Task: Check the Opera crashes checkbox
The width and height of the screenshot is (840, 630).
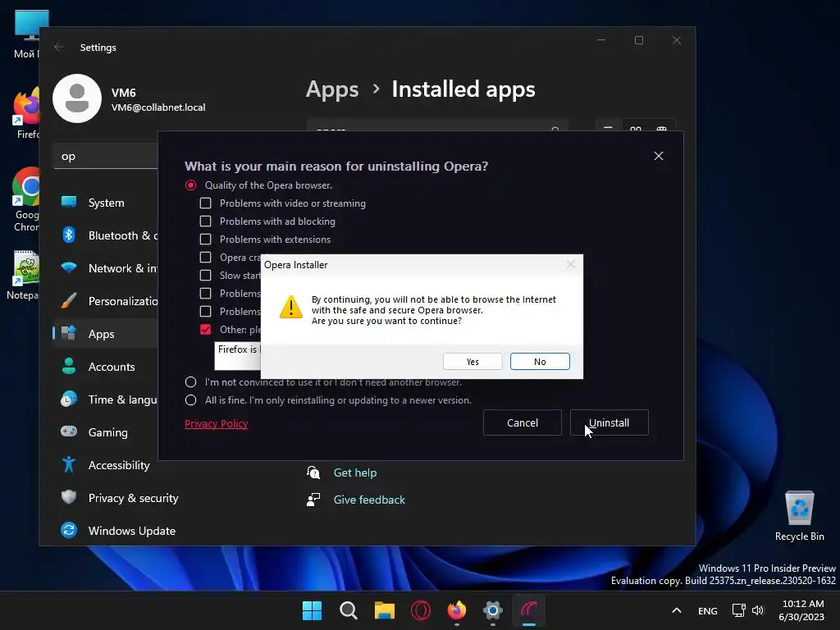Action: tap(205, 257)
